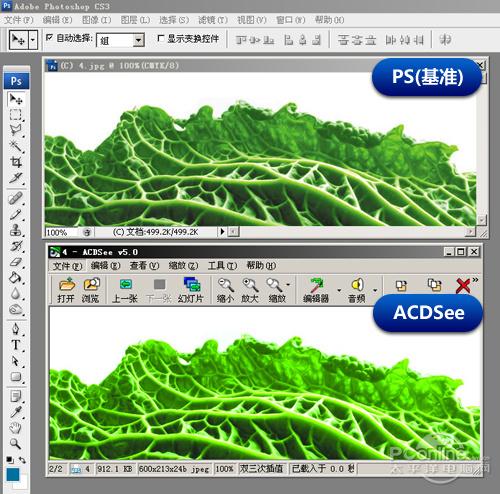Click ACDSee status bar 600x213x24b jpeg
Screen dimensions: 500x494
[174, 469]
